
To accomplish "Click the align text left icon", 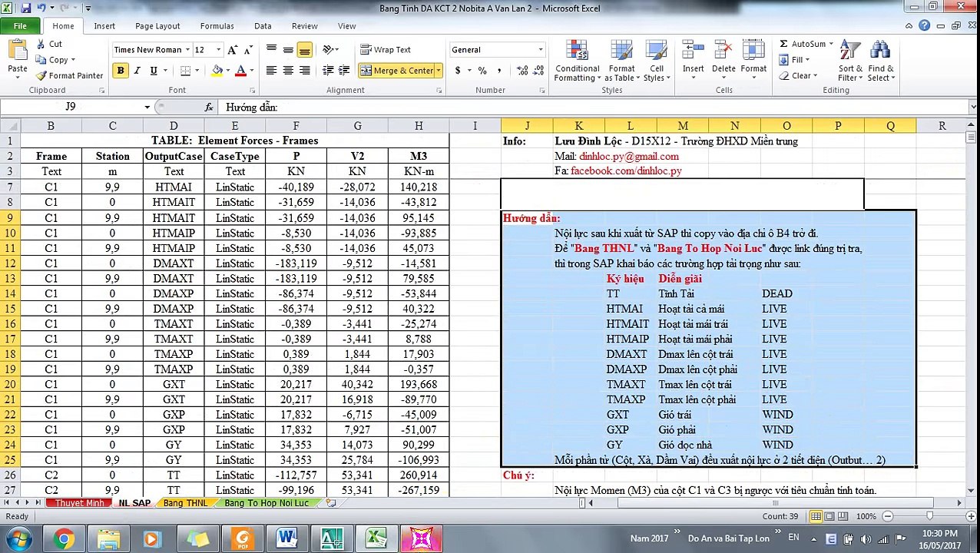I will [271, 71].
